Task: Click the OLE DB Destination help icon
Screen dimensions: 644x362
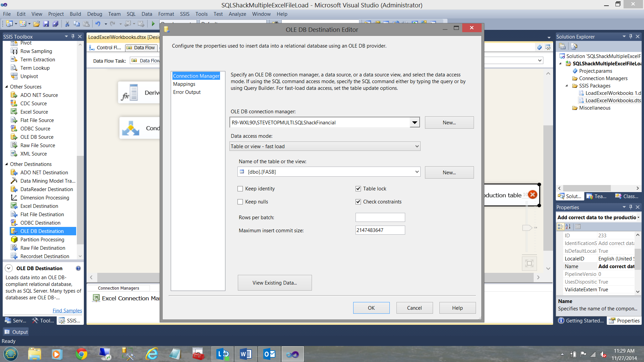Action: 78,268
